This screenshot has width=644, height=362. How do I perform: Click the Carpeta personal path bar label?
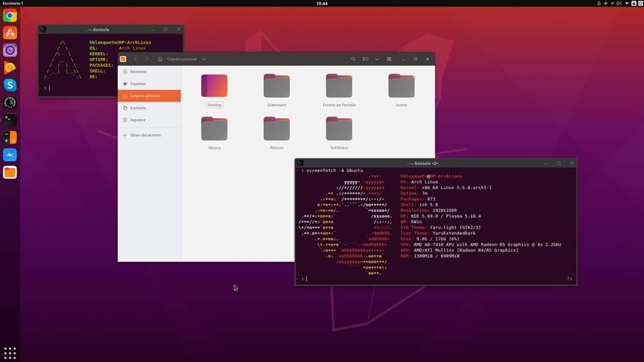181,59
